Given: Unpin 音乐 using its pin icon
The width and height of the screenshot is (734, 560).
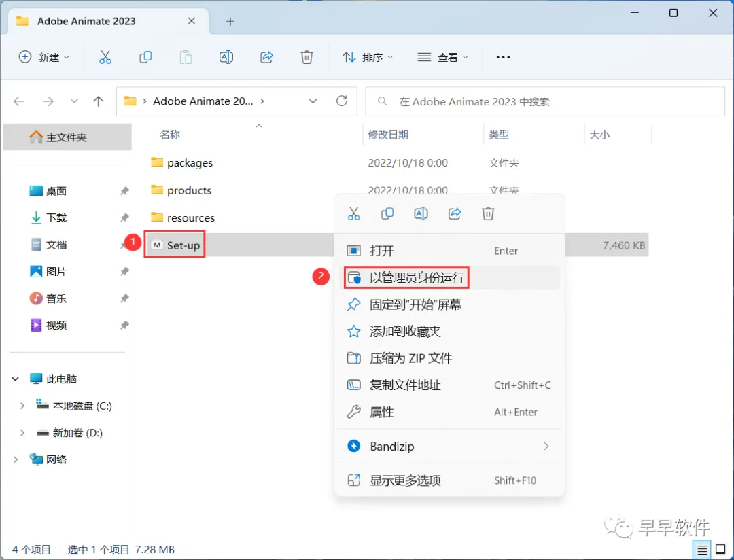Looking at the screenshot, I should (124, 298).
